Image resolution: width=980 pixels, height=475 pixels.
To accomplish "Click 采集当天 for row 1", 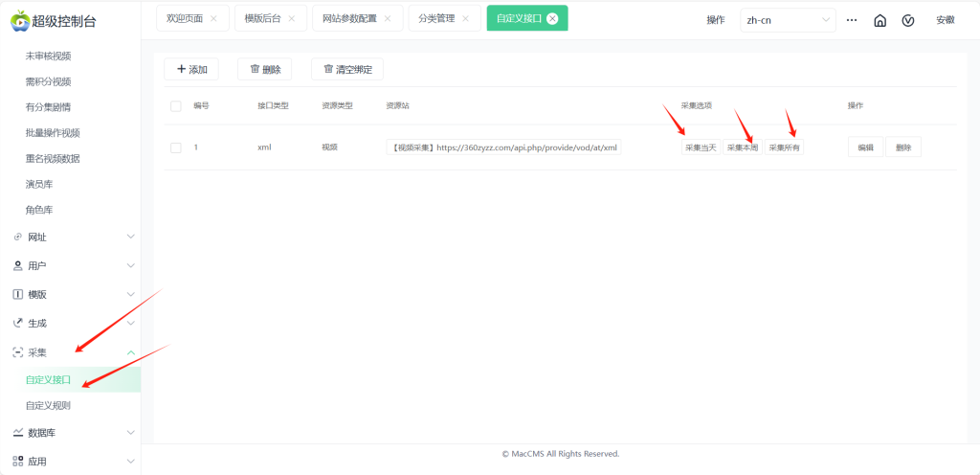I will (x=702, y=147).
